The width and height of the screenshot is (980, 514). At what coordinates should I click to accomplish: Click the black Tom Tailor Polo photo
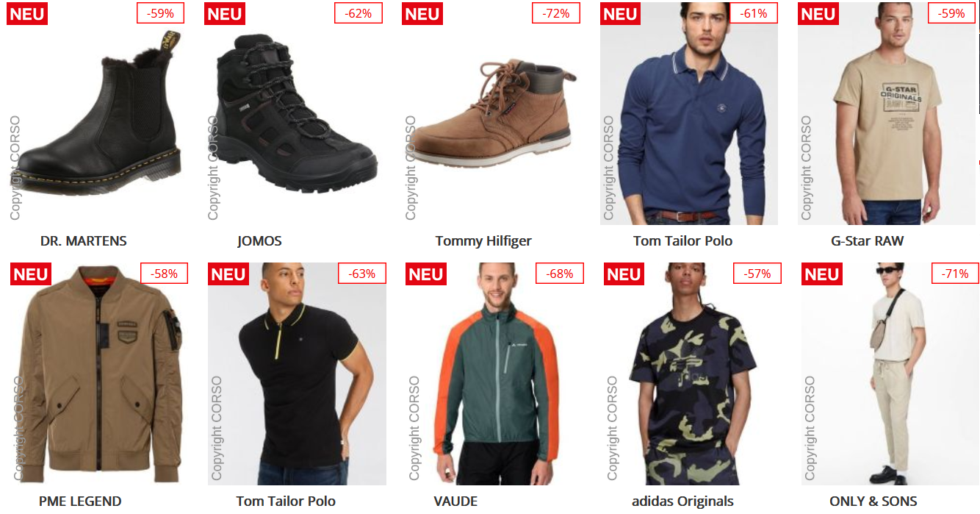click(297, 374)
